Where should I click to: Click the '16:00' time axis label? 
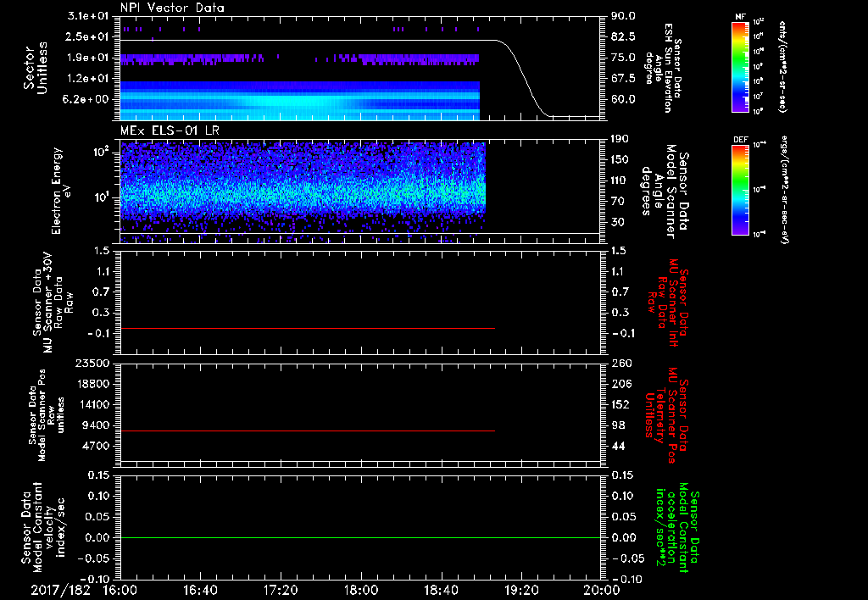tap(120, 590)
